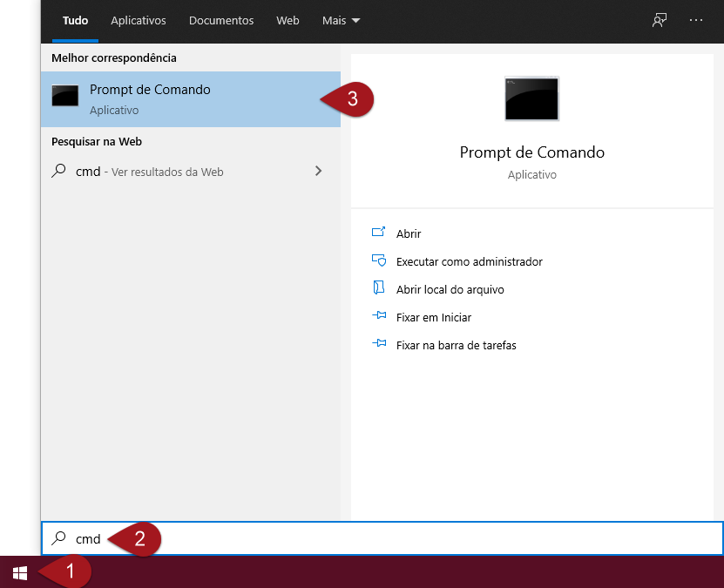Expand the cmd web result chevron arrow
Viewport: 724px width, 588px height.
(x=318, y=172)
